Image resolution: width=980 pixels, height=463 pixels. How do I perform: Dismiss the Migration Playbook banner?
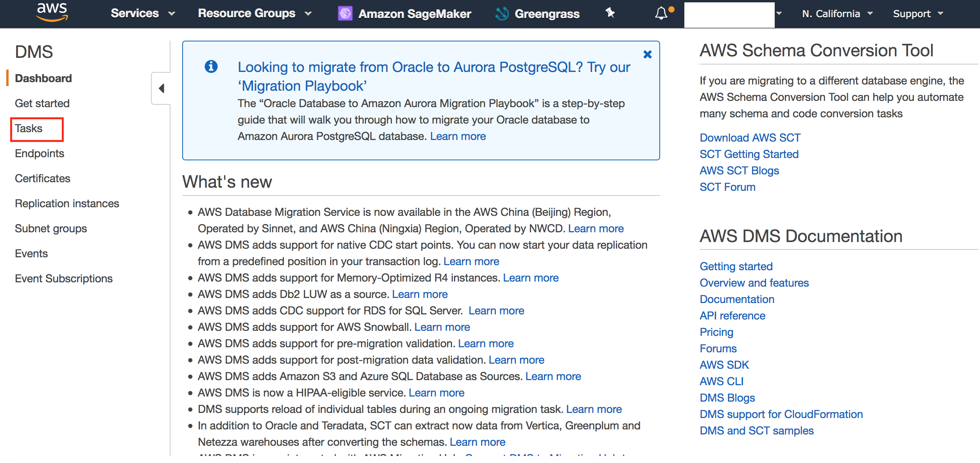coord(647,54)
